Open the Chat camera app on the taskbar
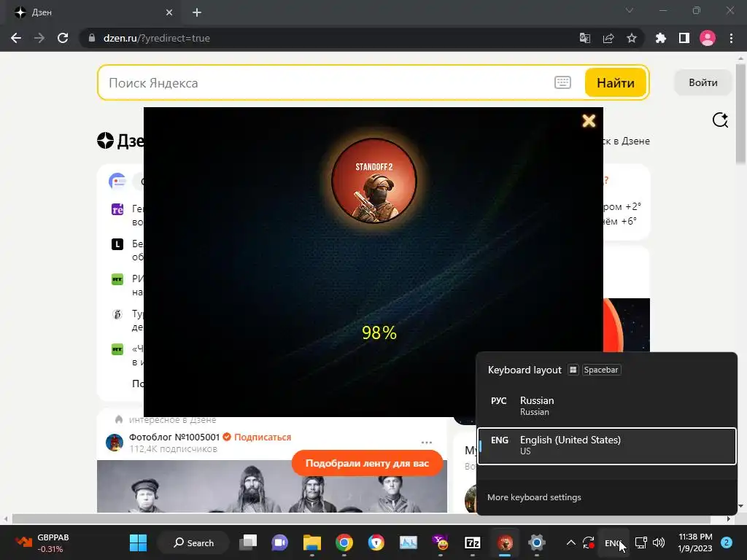Screen dimensions: 747x560 [279, 542]
